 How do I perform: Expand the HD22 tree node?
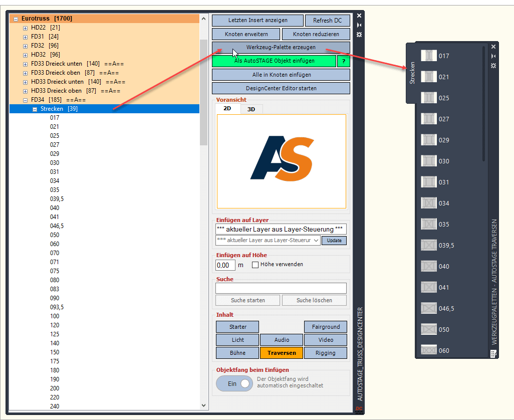click(x=25, y=28)
